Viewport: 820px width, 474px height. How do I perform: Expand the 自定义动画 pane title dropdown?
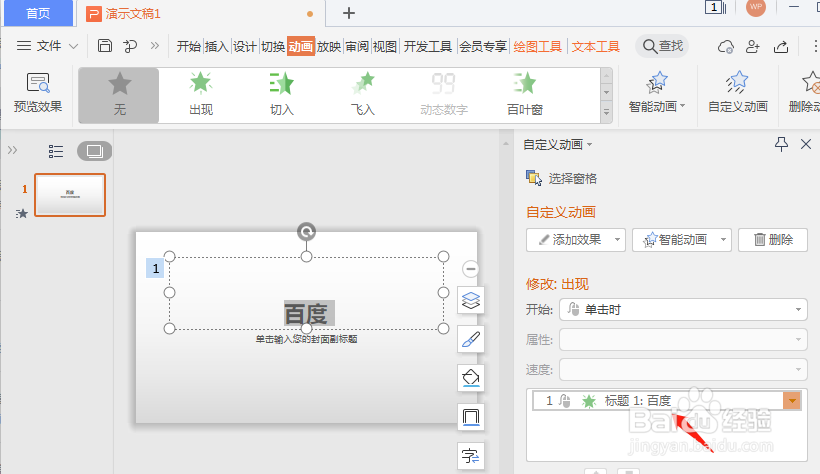click(589, 145)
